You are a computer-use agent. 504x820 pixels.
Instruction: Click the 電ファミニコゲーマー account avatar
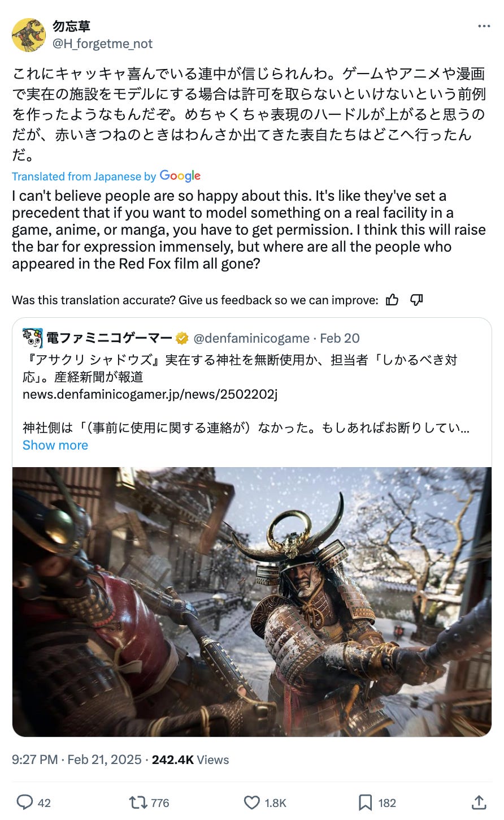(32, 338)
